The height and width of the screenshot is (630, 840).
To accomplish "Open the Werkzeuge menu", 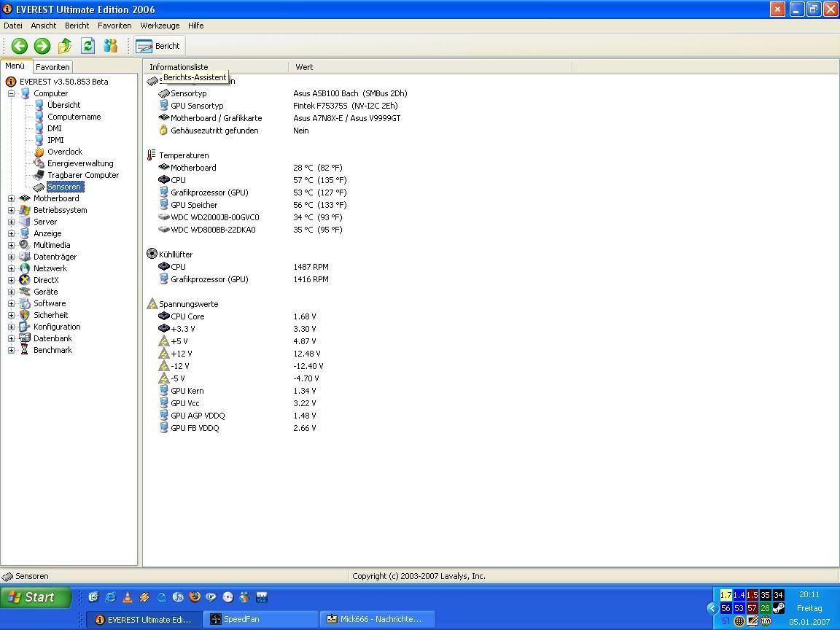I will click(160, 26).
